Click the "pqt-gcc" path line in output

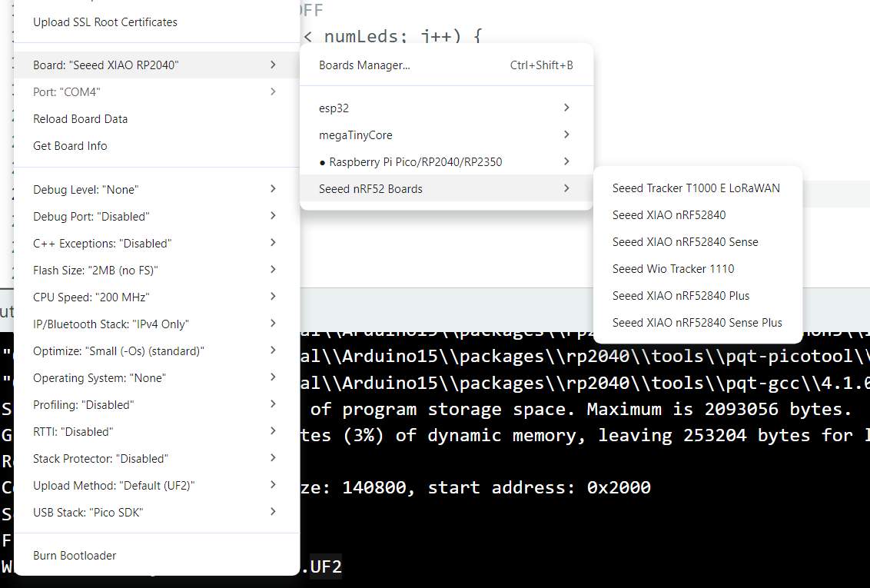pyautogui.click(x=585, y=383)
